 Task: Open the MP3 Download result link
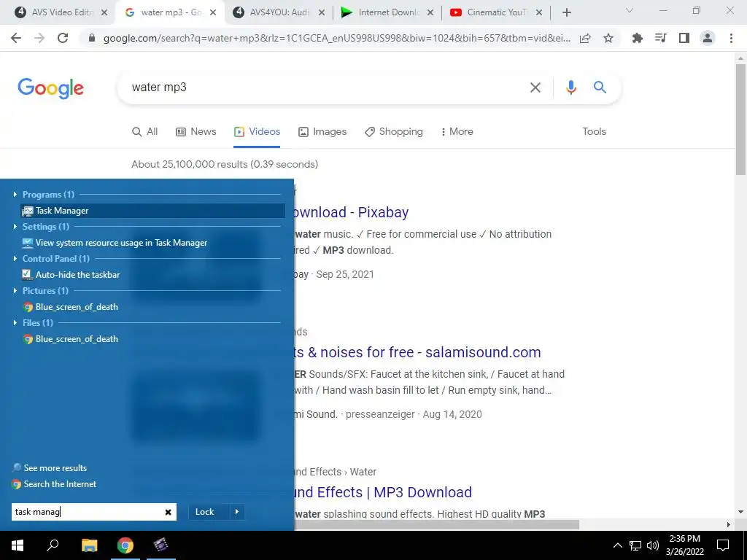(x=383, y=492)
